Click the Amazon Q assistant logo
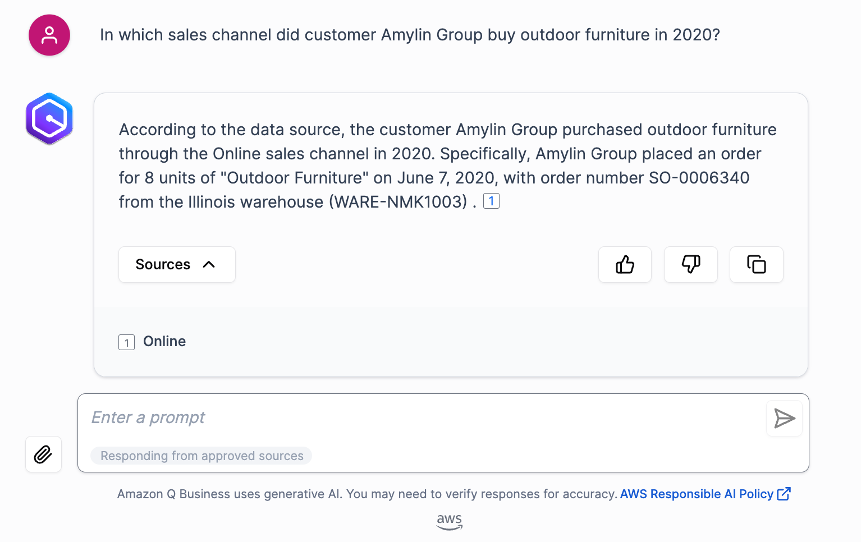 pyautogui.click(x=49, y=119)
